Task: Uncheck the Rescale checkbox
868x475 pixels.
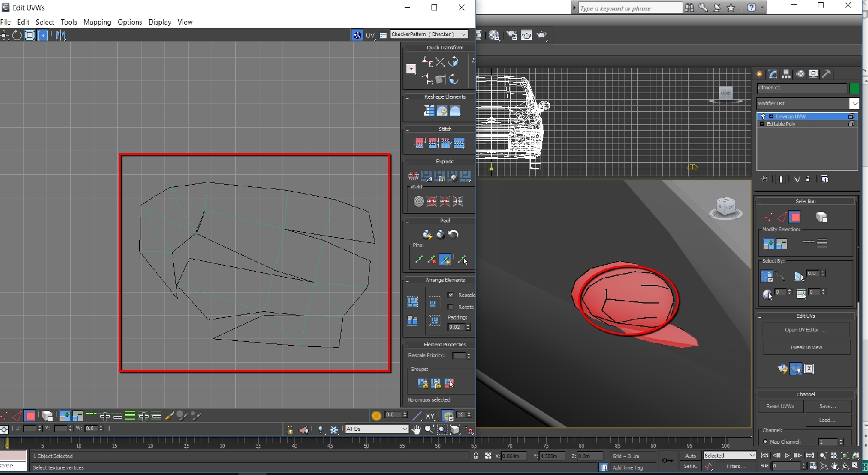Action: (451, 295)
